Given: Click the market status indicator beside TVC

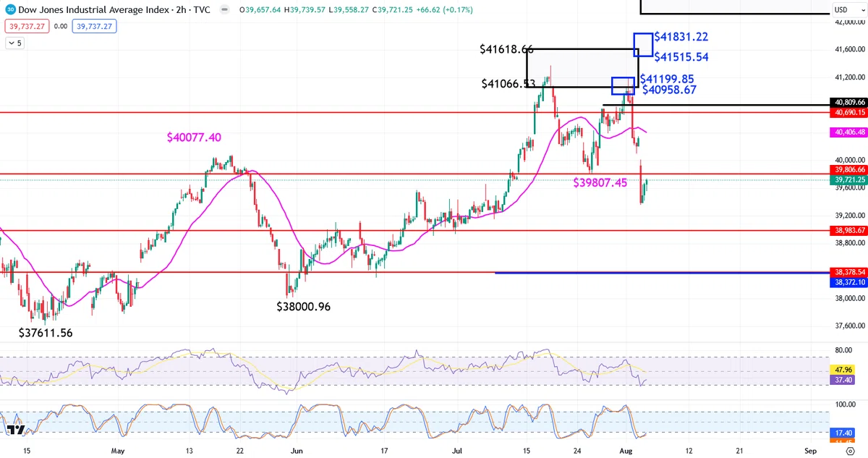Looking at the screenshot, I should [x=226, y=9].
